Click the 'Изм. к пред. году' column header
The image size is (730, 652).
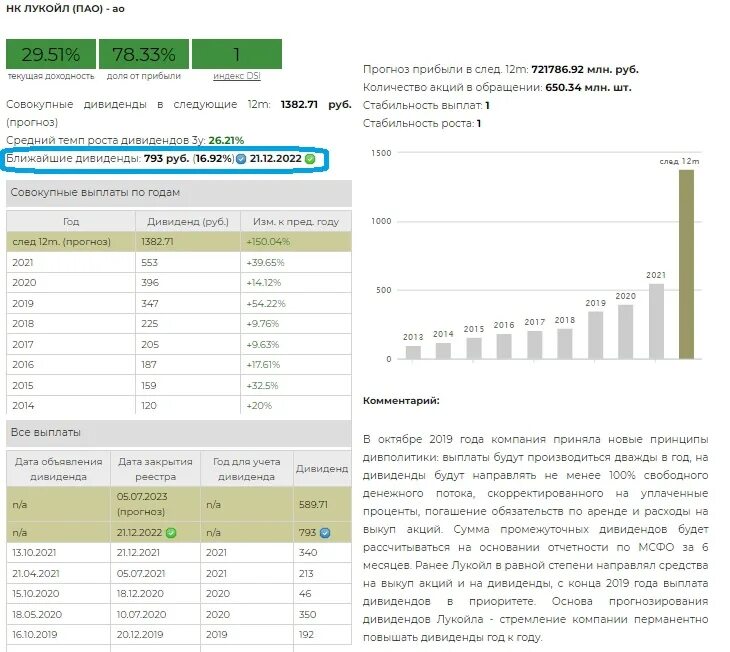(x=296, y=222)
